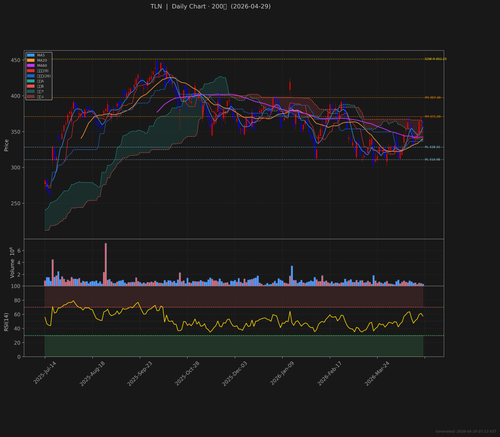The height and width of the screenshot is (437, 500).
Task: Click the bright red swatch in legend's fourth row
Action: coord(31,71)
